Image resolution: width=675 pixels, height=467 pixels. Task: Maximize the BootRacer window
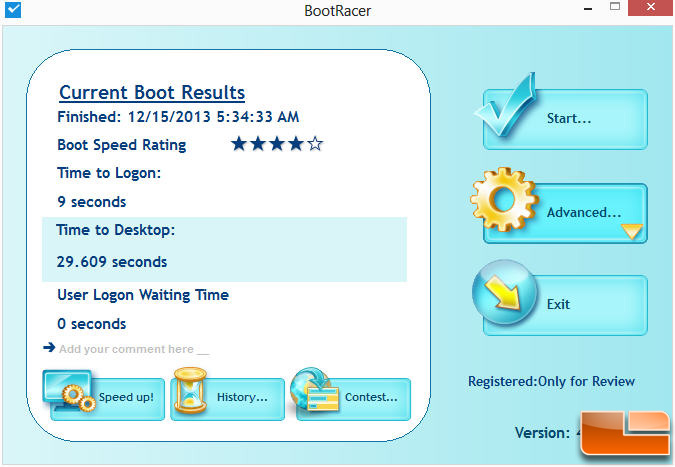click(x=615, y=7)
